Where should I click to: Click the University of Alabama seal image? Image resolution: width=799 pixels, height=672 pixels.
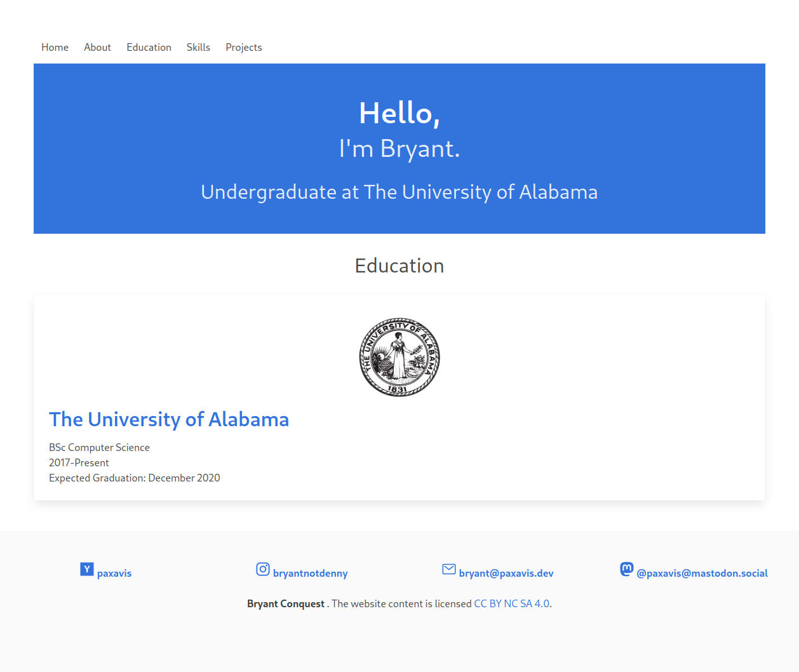[x=399, y=358]
